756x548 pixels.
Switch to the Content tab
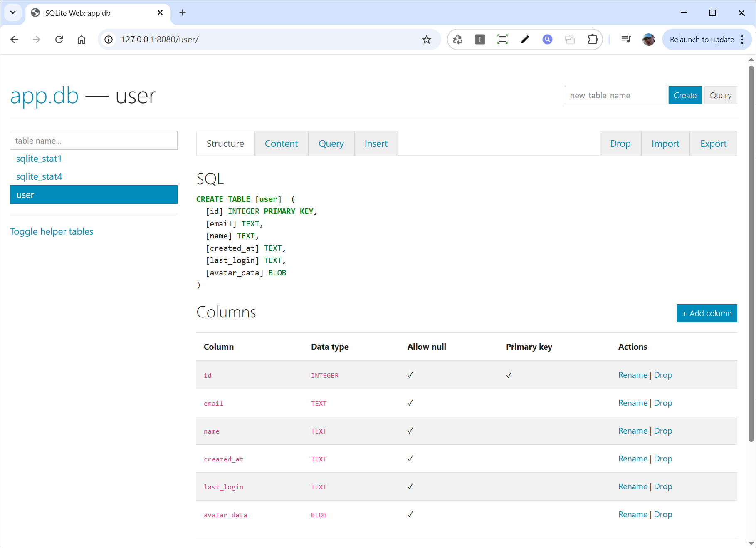[x=281, y=144]
